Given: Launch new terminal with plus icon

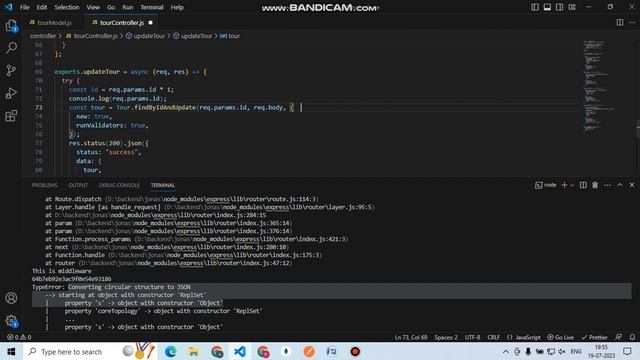Looking at the screenshot, I should (x=564, y=185).
